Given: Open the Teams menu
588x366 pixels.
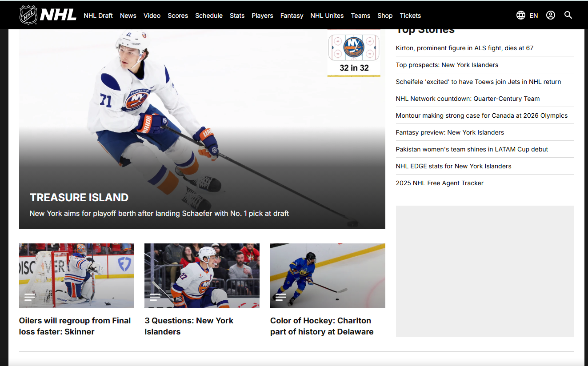Looking at the screenshot, I should [x=360, y=16].
